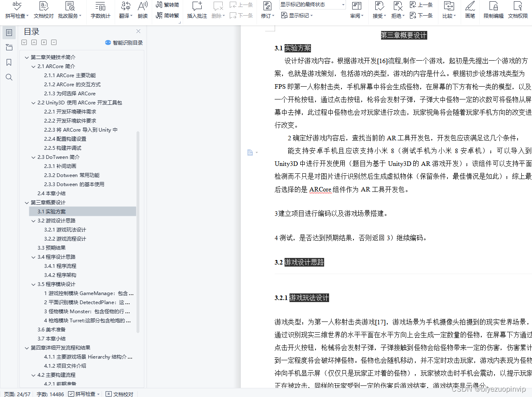This screenshot has width=532, height=397.
Task: Collapse the 2.1 ARCore 简介 node
Action: 33,66
